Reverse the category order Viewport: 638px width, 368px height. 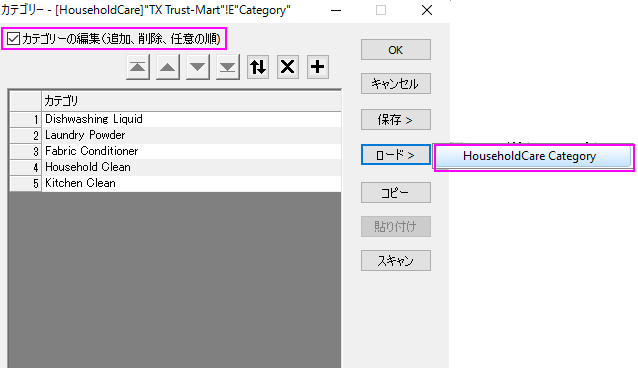pos(258,67)
